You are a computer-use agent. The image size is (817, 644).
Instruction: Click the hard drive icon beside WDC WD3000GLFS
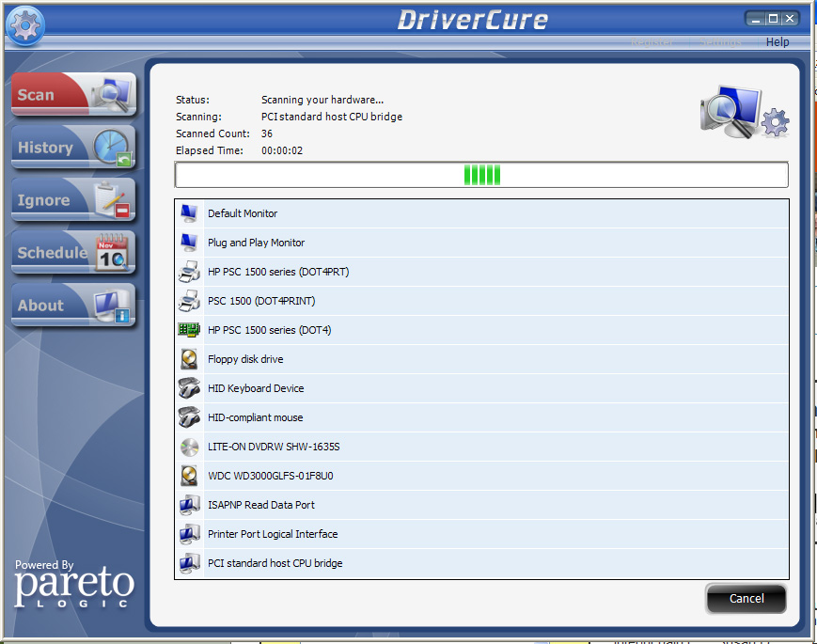click(x=189, y=476)
